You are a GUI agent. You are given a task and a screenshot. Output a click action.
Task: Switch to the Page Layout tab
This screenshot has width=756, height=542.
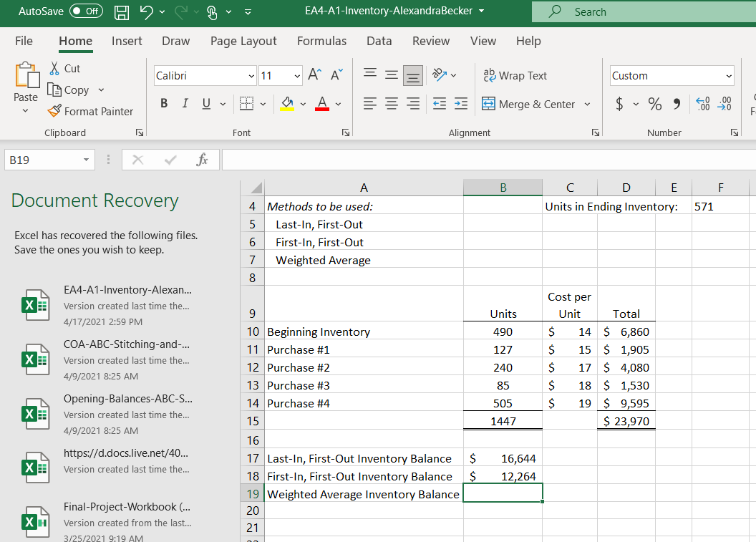(x=243, y=41)
